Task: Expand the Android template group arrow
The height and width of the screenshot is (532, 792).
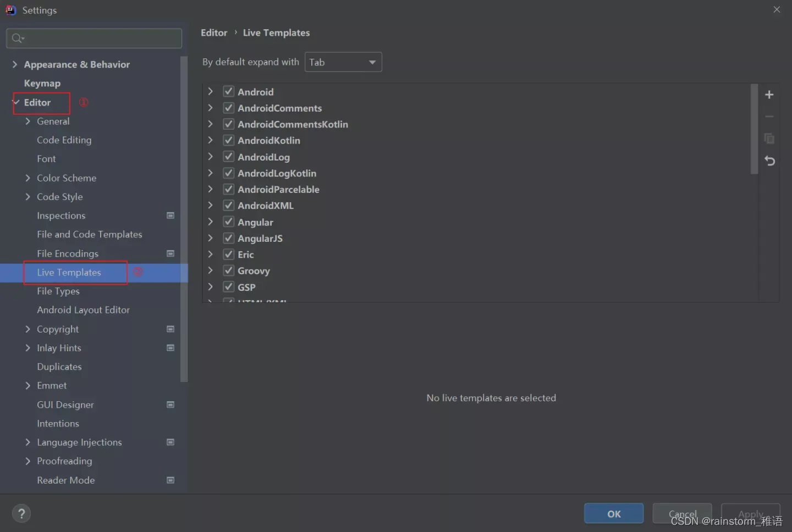Action: click(x=210, y=91)
